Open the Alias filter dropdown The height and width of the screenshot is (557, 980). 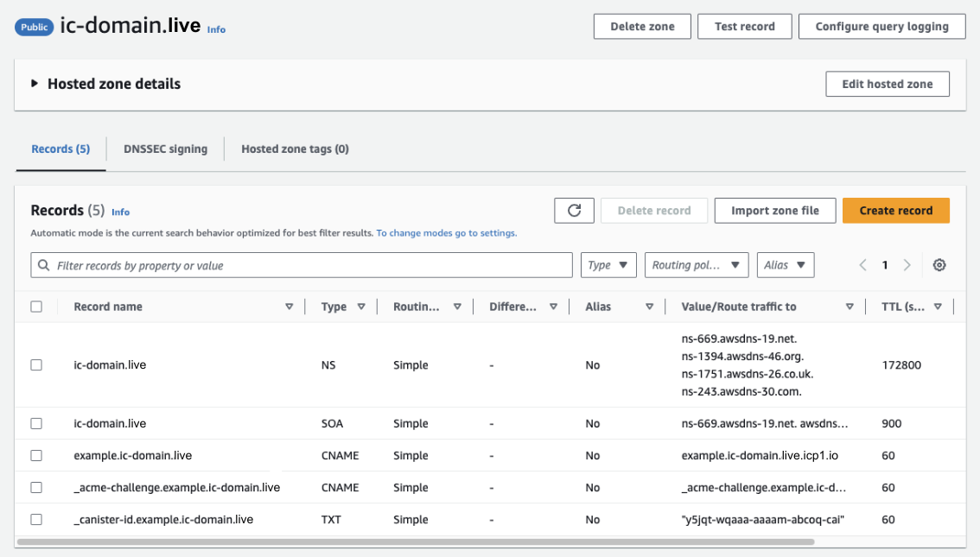(x=785, y=265)
